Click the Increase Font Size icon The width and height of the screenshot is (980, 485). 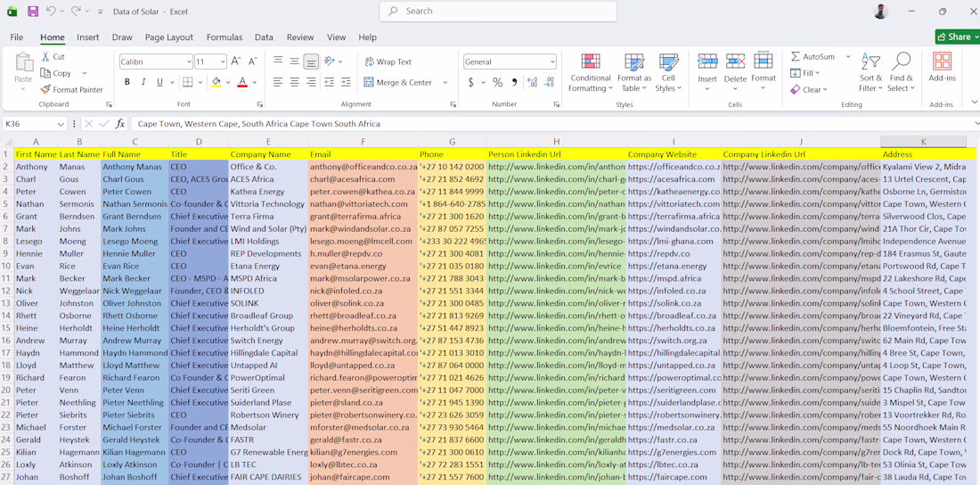pyautogui.click(x=235, y=62)
